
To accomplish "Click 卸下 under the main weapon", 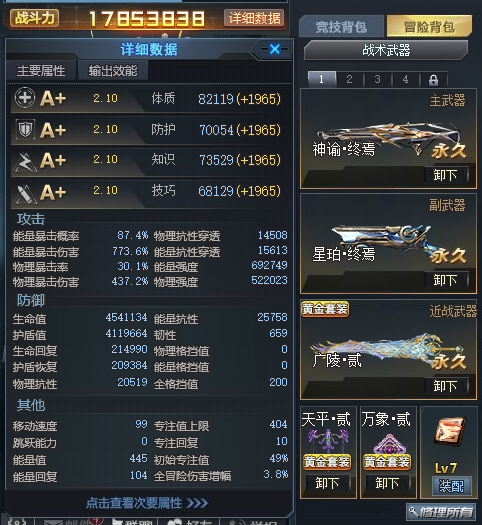I will pos(446,175).
